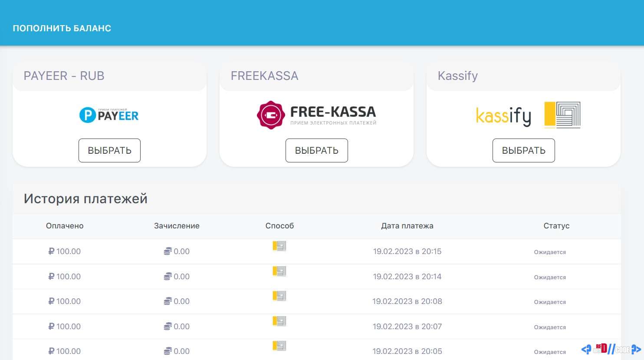Click coins icon in 20:07 payment row
Screen dimensions: 644x360
tap(168, 327)
